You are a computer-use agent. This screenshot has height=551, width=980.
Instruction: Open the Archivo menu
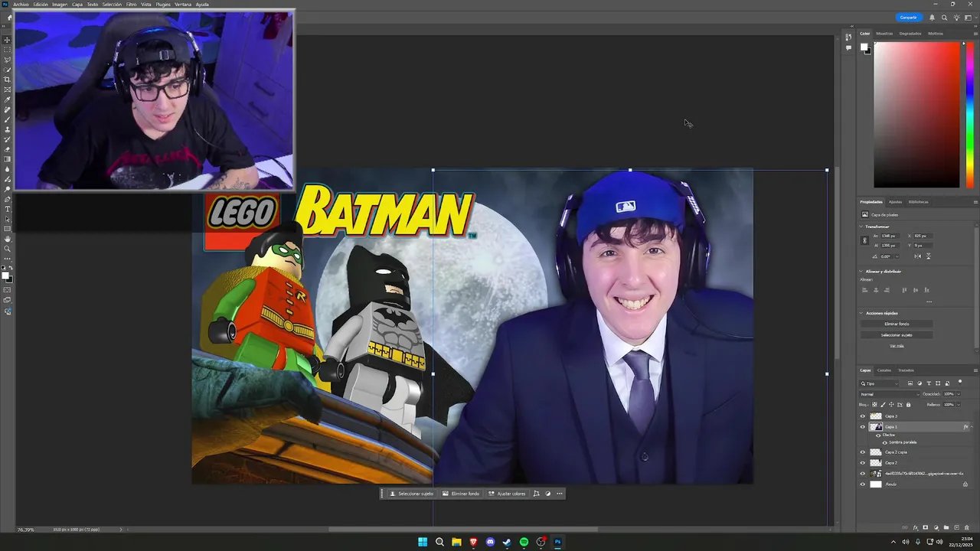[x=21, y=5]
